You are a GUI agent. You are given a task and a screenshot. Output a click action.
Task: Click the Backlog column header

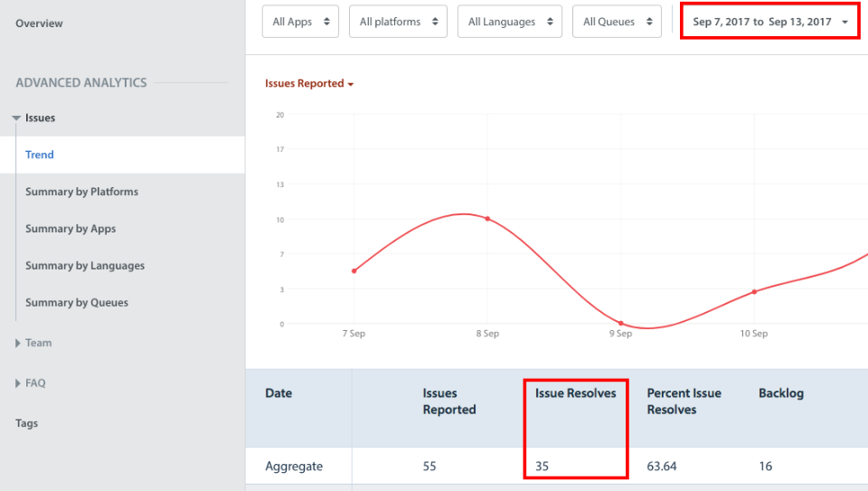point(781,393)
